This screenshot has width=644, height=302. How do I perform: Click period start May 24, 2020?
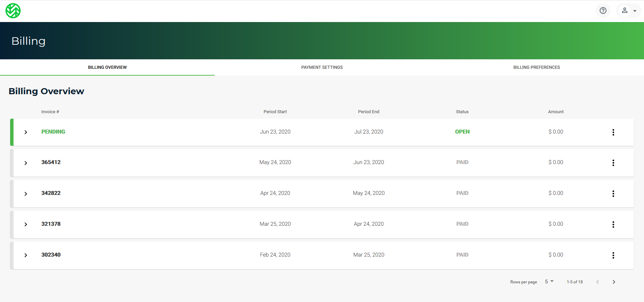[x=275, y=162]
